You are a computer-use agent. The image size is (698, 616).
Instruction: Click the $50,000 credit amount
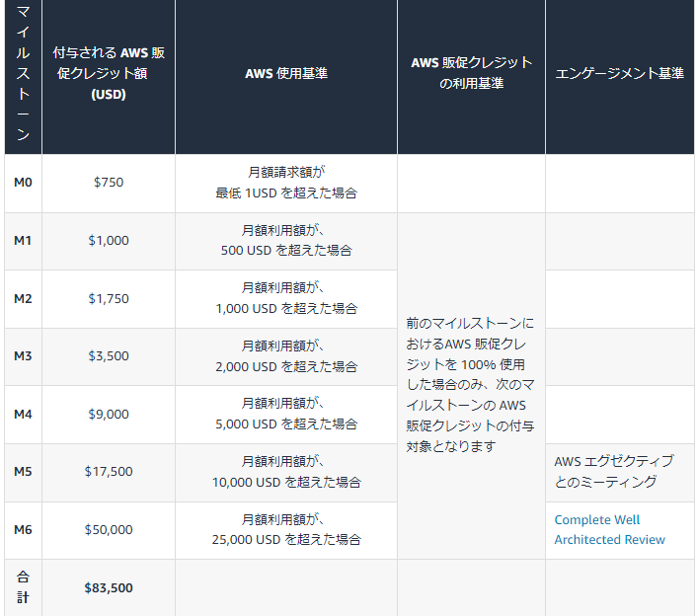[x=109, y=530]
